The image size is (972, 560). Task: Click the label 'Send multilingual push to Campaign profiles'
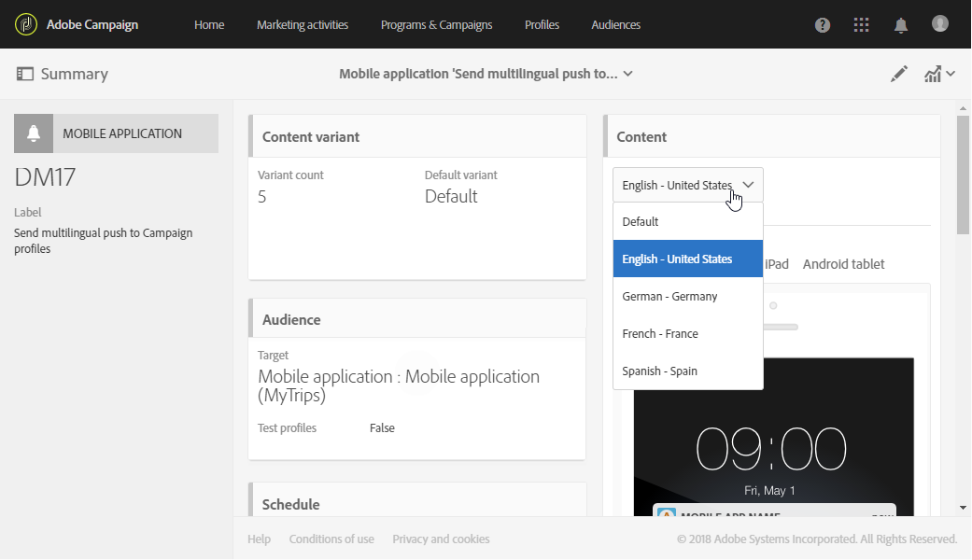(x=103, y=241)
